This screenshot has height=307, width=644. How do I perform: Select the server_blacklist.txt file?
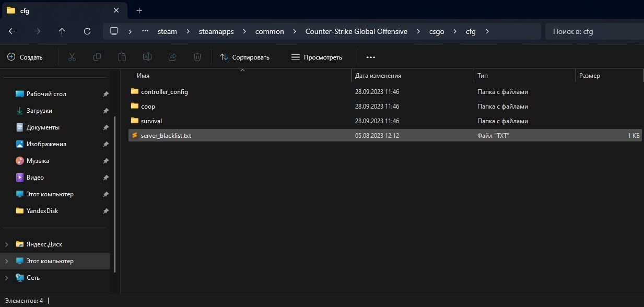pyautogui.click(x=166, y=136)
